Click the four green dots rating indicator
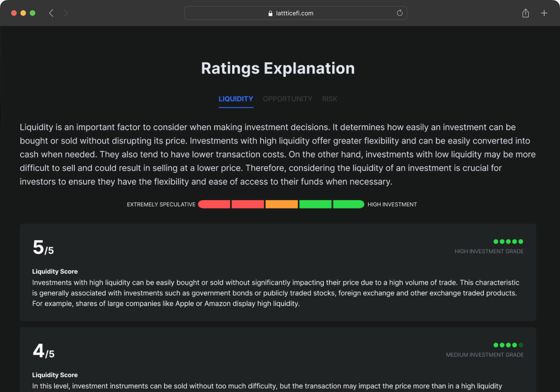This screenshot has width=560, height=392. [x=508, y=345]
